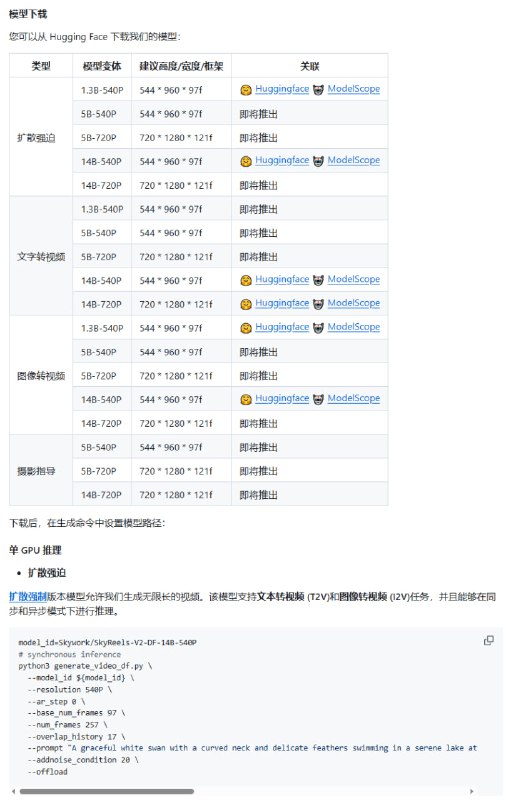
Task: Click ModelScope cat icon in image-to-video 1.3B-540P row
Action: coord(318,328)
